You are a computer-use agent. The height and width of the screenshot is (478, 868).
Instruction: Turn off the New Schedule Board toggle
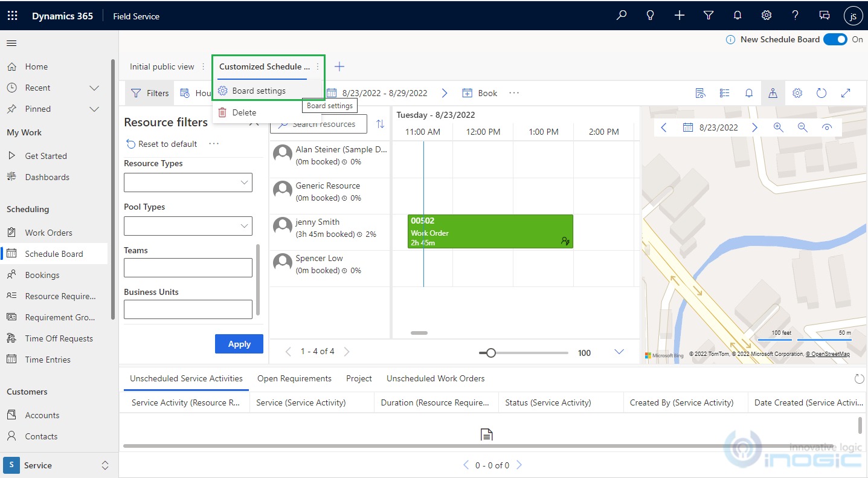pyautogui.click(x=835, y=39)
